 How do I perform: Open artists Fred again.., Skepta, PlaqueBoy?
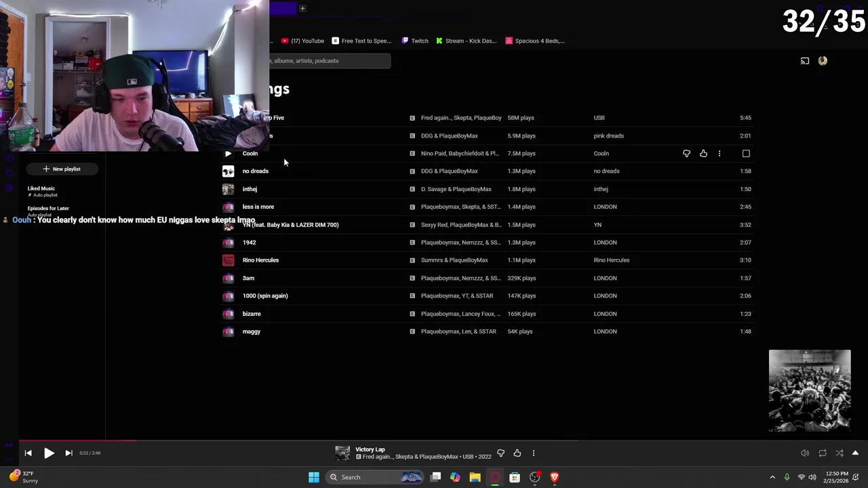[461, 118]
